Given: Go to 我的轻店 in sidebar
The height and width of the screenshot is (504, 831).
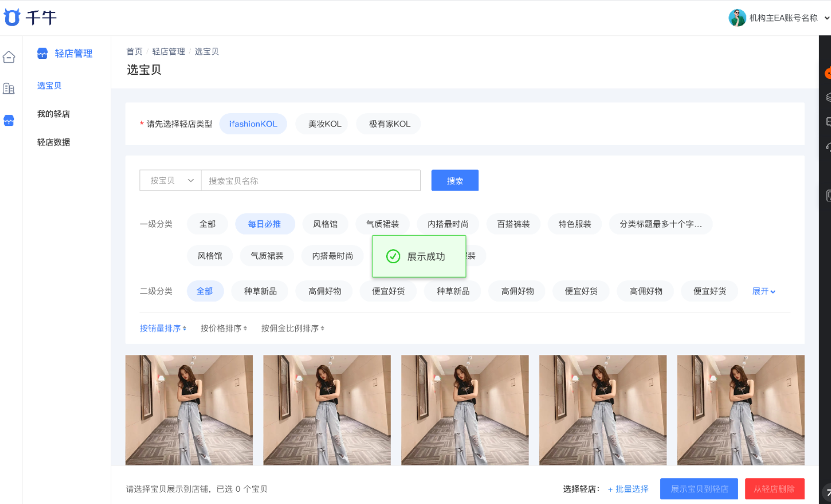Looking at the screenshot, I should (x=53, y=114).
